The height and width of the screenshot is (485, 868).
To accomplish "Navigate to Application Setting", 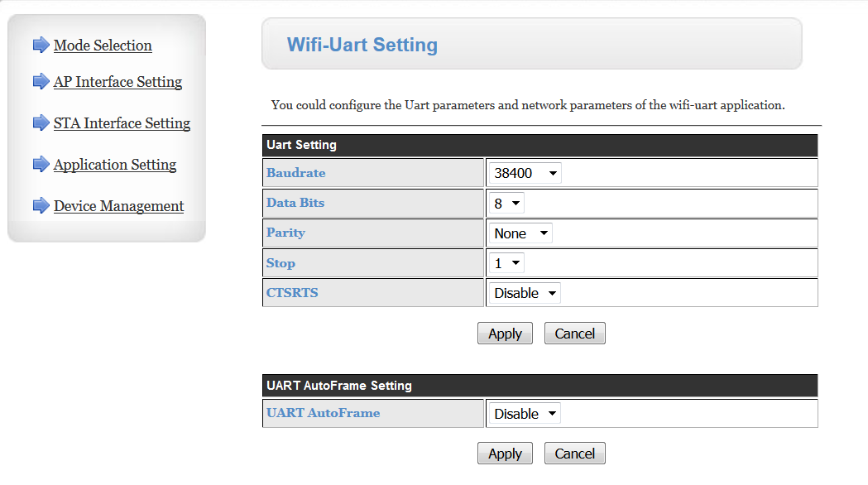I will tap(115, 165).
